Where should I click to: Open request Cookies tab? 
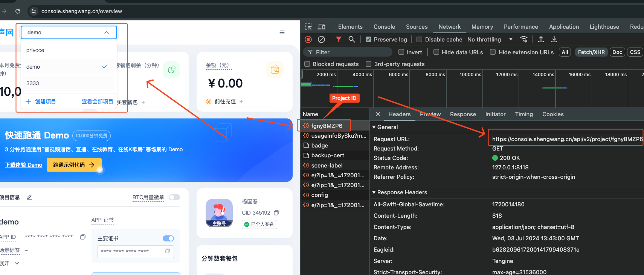553,114
